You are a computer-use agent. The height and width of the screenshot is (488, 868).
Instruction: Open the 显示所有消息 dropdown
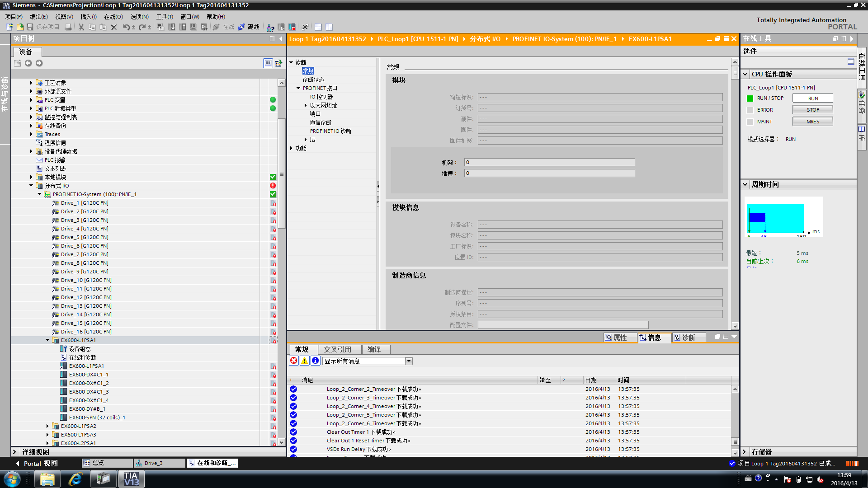(409, 361)
